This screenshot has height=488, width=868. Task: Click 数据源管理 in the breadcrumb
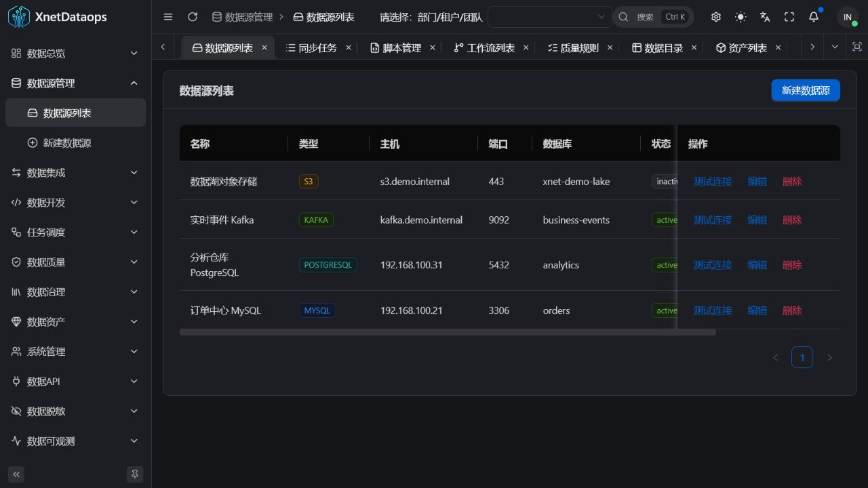click(242, 17)
